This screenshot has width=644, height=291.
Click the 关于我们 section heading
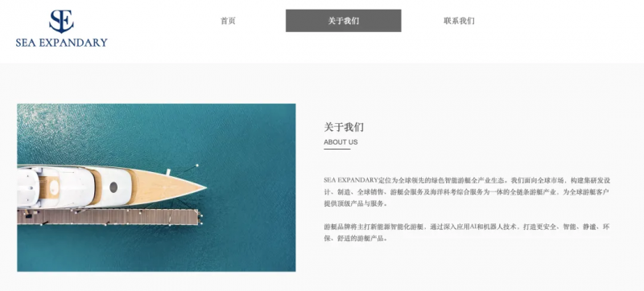(x=344, y=127)
